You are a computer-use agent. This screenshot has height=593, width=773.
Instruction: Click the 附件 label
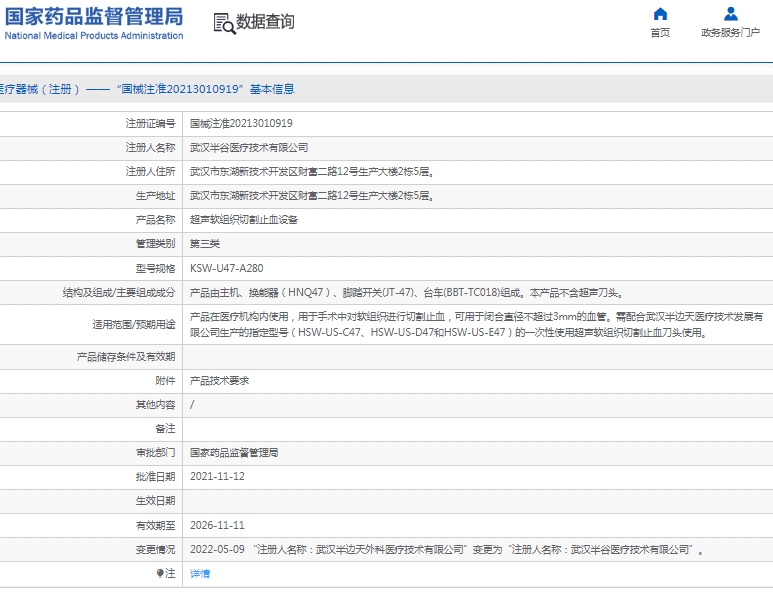(x=165, y=381)
